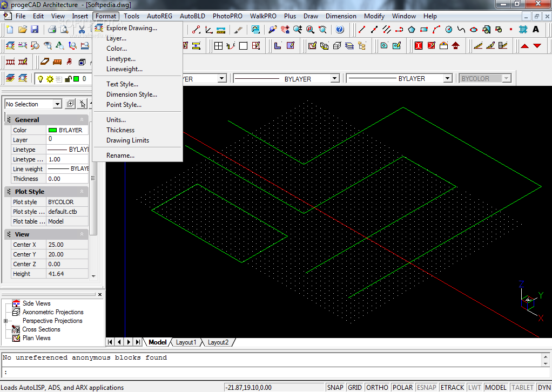
Task: Click the Quick Select icon in Properties
Action: 70,104
